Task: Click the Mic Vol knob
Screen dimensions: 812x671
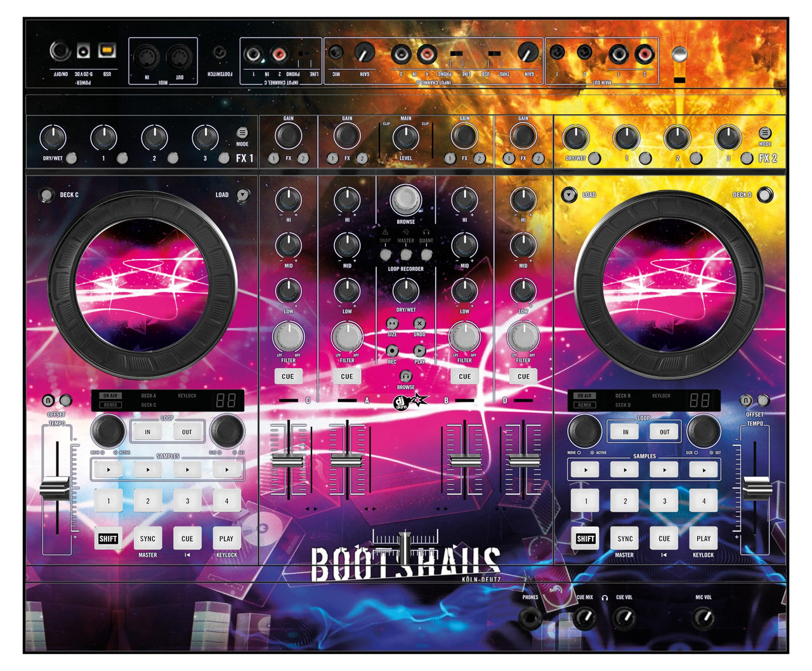Action: pyautogui.click(x=703, y=617)
